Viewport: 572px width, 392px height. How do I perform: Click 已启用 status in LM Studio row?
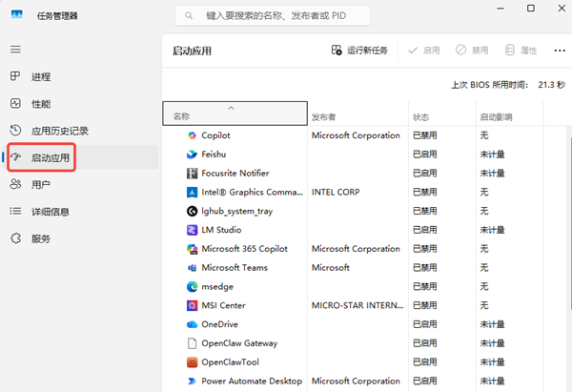click(424, 230)
